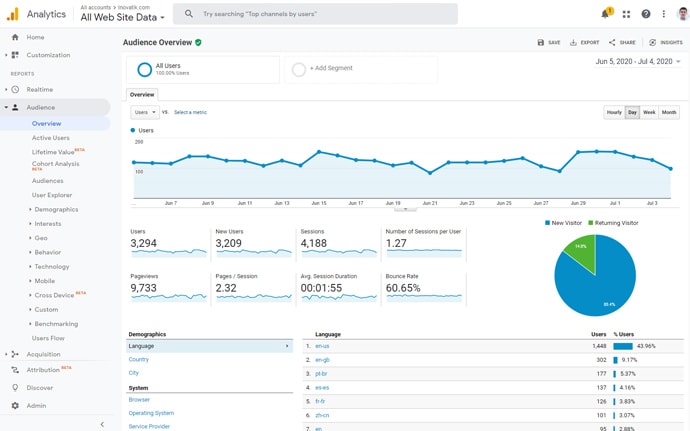Click the Discover lightbulb icon
This screenshot has height=431, width=690.
tap(15, 388)
